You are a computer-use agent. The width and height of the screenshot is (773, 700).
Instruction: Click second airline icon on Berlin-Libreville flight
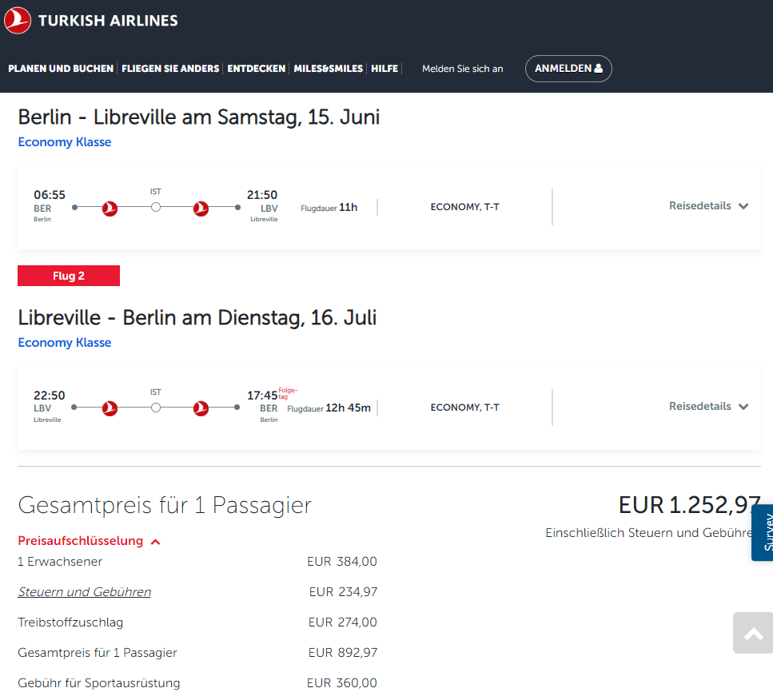pos(201,208)
